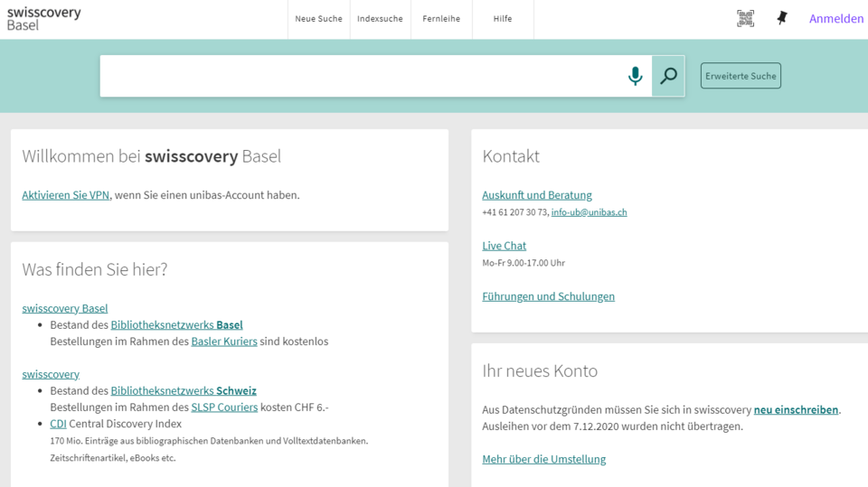Open the Hilfe menu item
This screenshot has height=487, width=868.
[503, 19]
